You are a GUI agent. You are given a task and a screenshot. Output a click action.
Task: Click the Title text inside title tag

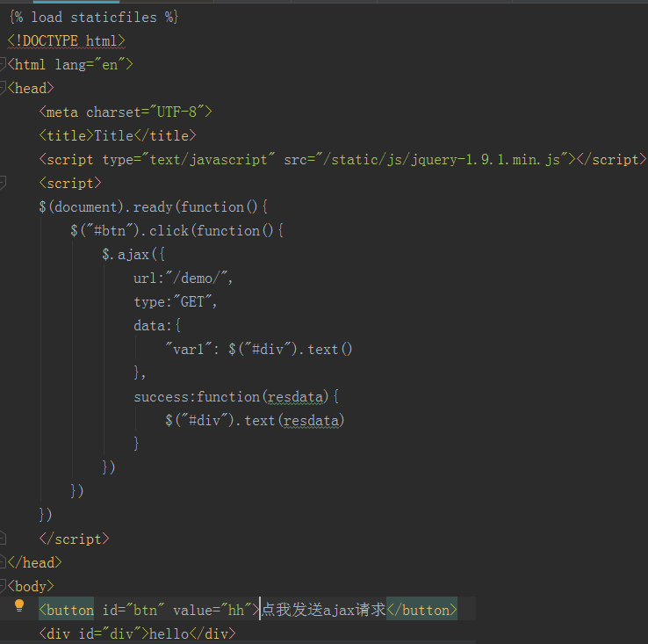[x=113, y=135]
